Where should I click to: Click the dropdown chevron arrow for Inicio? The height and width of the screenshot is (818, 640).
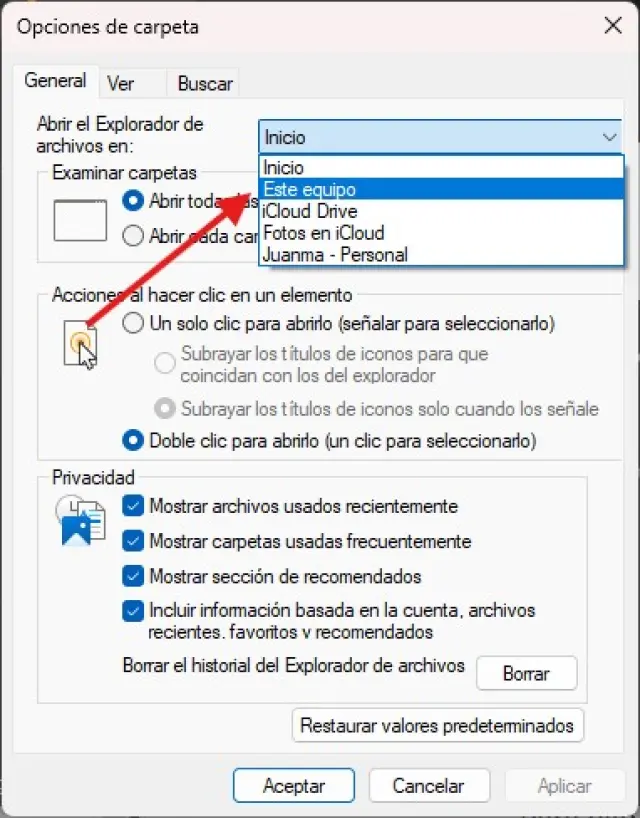[x=609, y=137]
